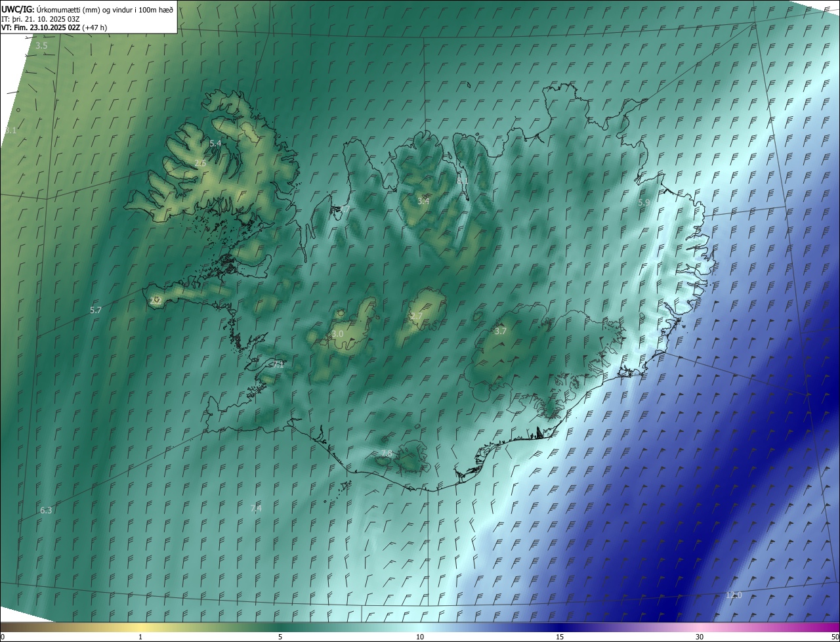Click the color scale tick label 1

tap(140, 637)
